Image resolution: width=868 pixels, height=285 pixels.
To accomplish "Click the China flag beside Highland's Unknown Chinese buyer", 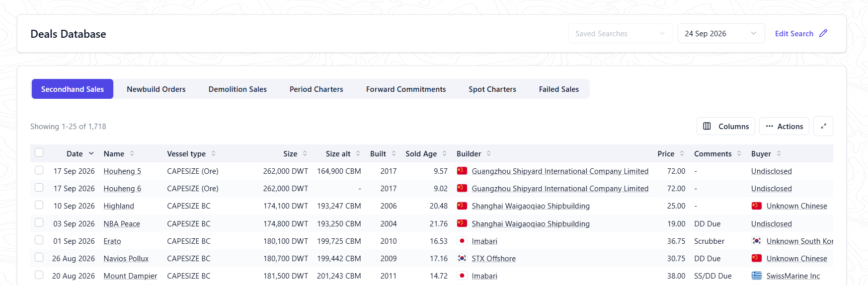I will [757, 206].
